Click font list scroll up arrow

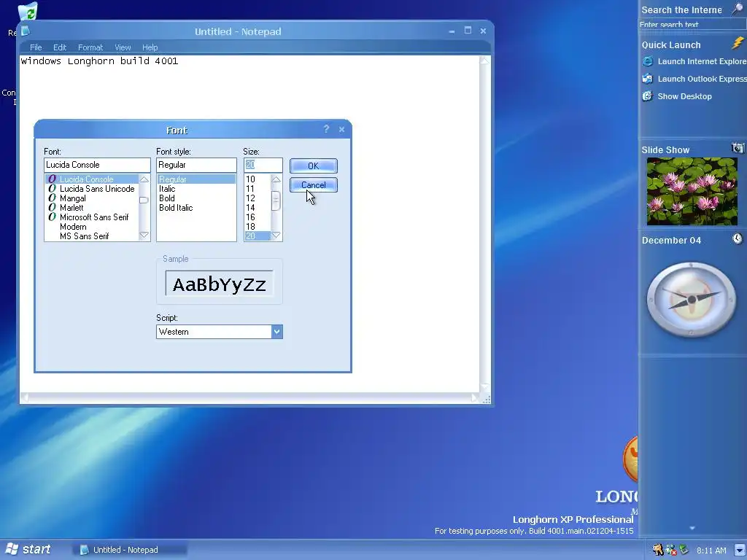point(144,179)
